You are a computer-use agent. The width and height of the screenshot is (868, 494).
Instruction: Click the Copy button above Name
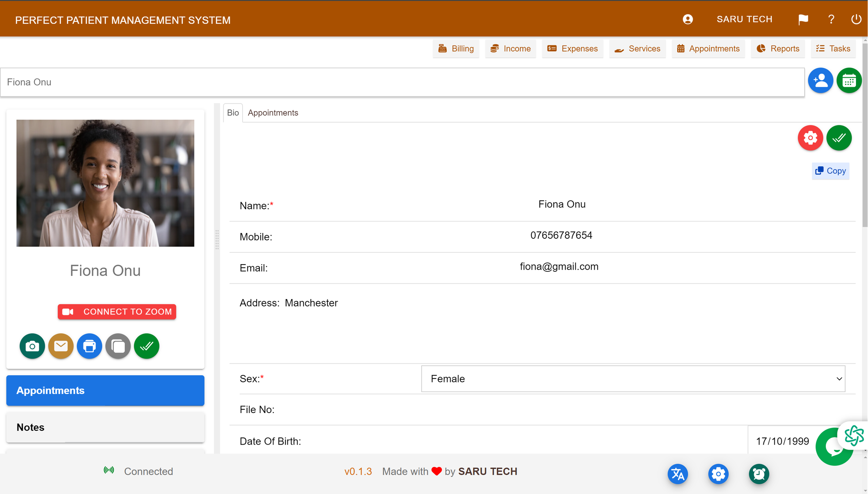click(830, 171)
